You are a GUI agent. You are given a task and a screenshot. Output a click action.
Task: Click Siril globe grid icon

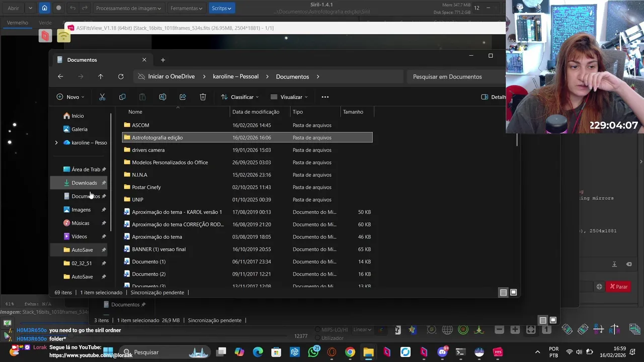447,330
